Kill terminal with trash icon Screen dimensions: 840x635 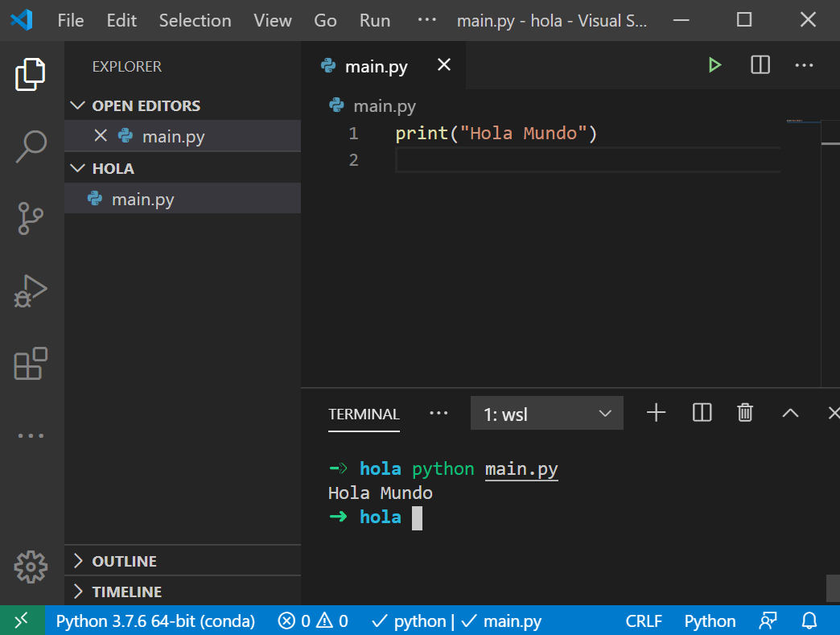744,413
